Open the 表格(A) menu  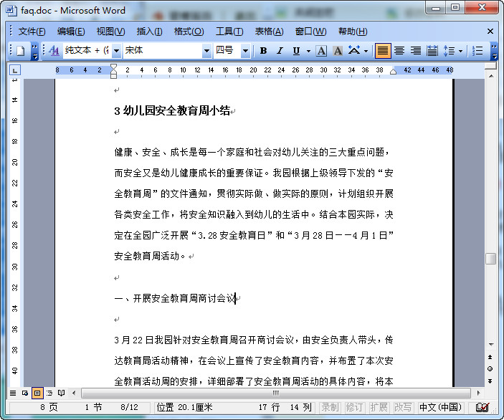(x=269, y=32)
